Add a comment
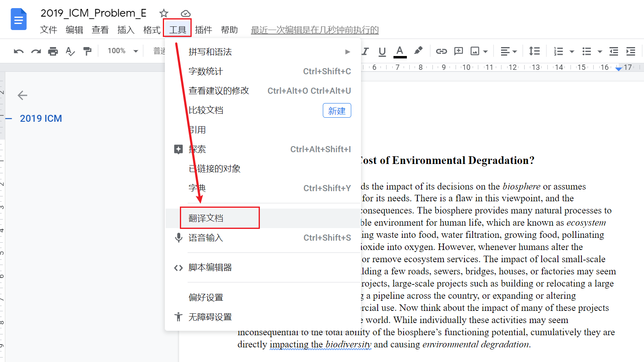The height and width of the screenshot is (362, 644). click(458, 51)
